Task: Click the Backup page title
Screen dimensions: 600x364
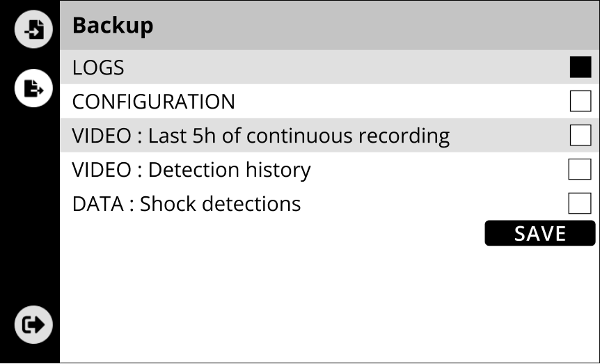Action: point(113,26)
